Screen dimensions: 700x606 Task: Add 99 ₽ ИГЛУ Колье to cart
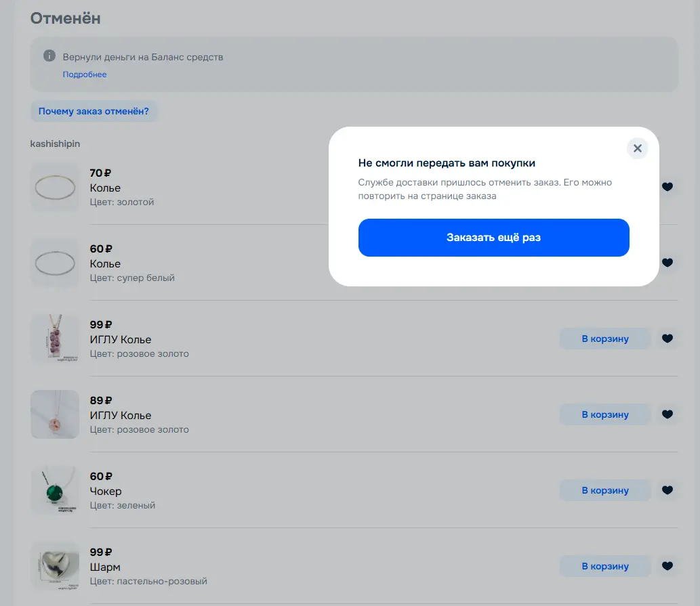(x=605, y=339)
